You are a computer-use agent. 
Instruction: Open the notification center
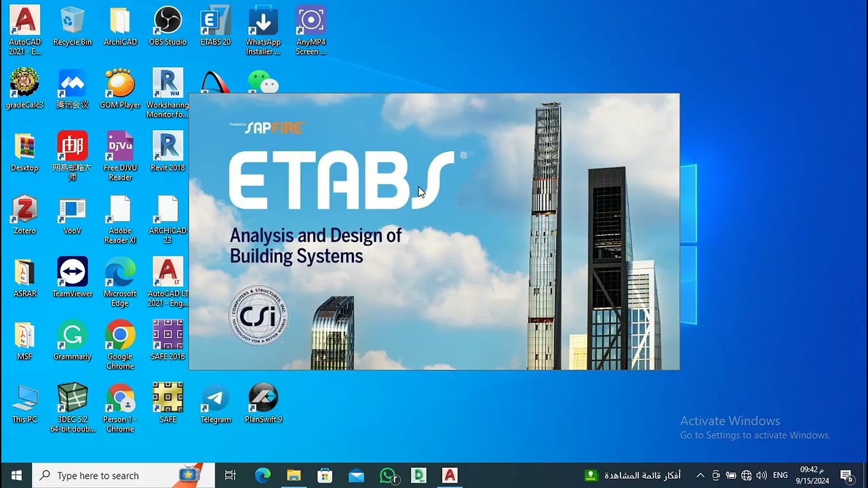(846, 476)
